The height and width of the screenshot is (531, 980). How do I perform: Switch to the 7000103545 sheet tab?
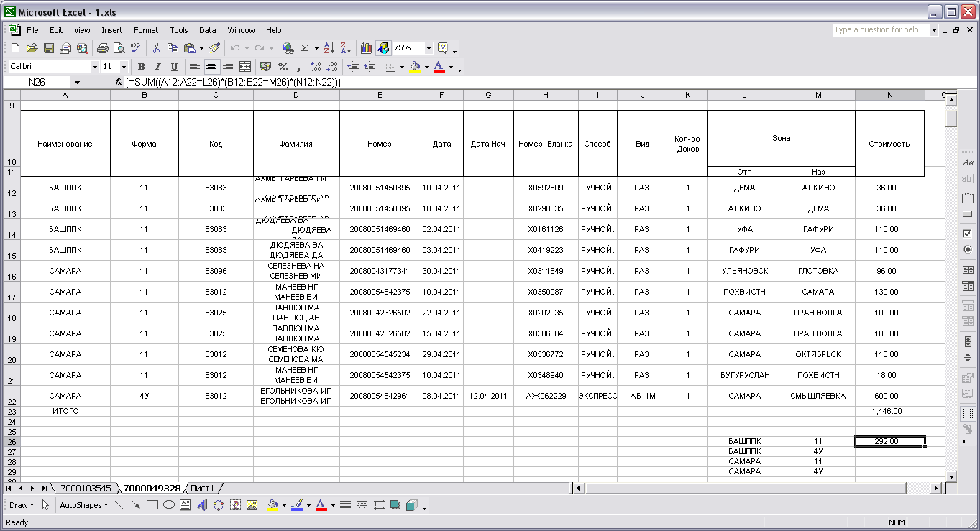point(85,489)
